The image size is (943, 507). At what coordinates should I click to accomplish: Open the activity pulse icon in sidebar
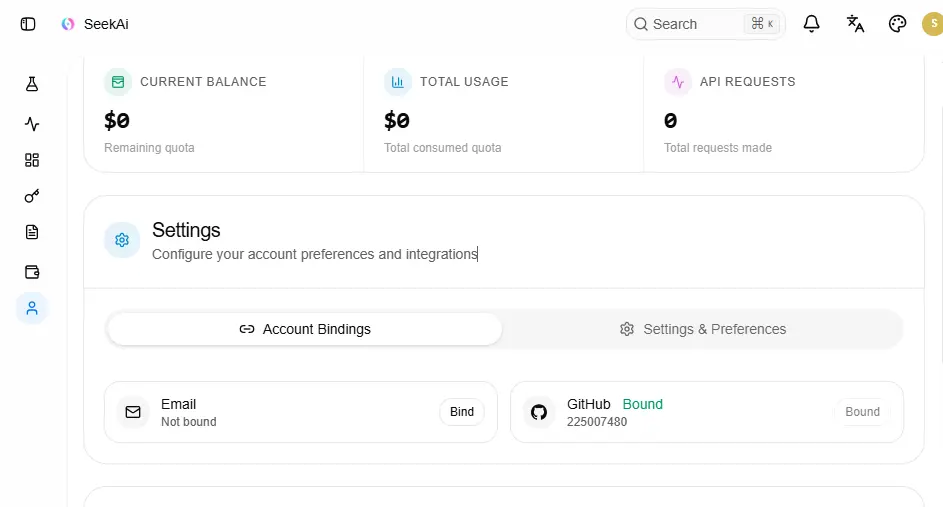pos(32,124)
